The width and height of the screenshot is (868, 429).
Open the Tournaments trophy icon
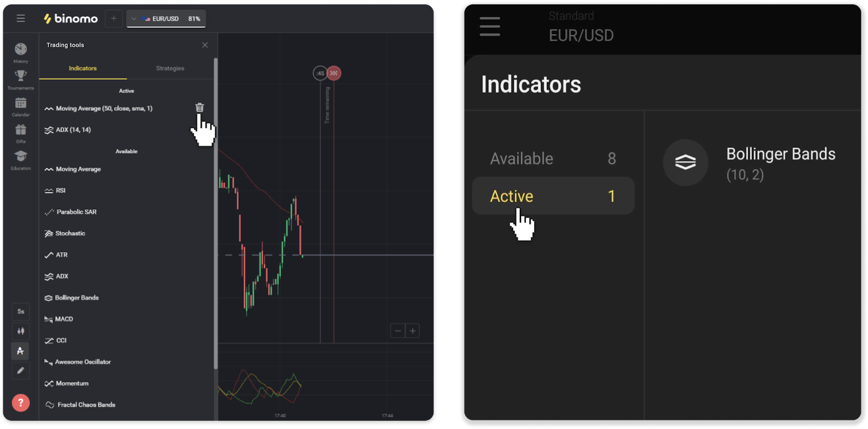coord(21,77)
